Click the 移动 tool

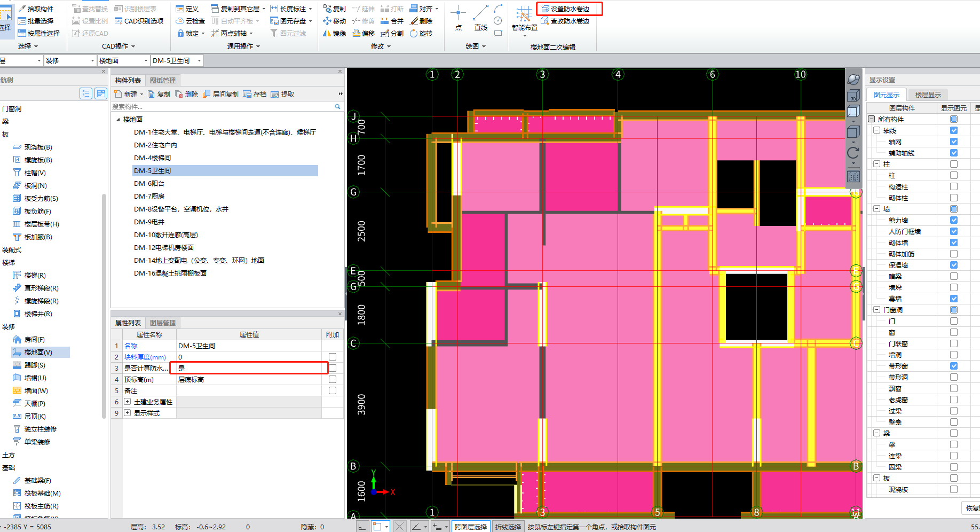click(334, 21)
